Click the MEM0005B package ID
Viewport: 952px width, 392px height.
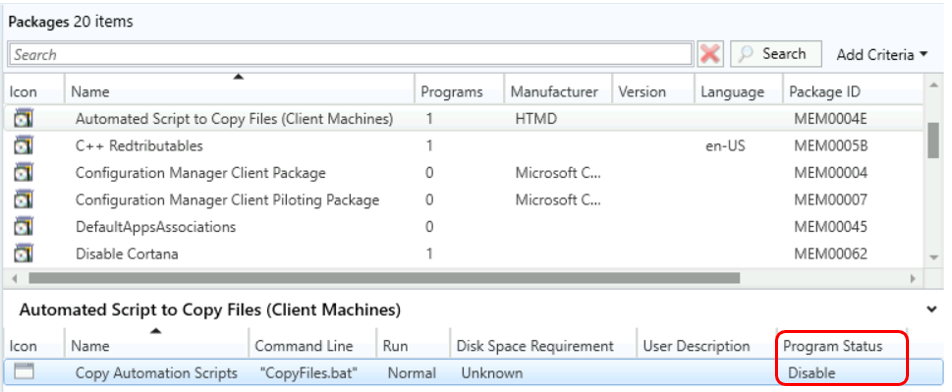(830, 146)
